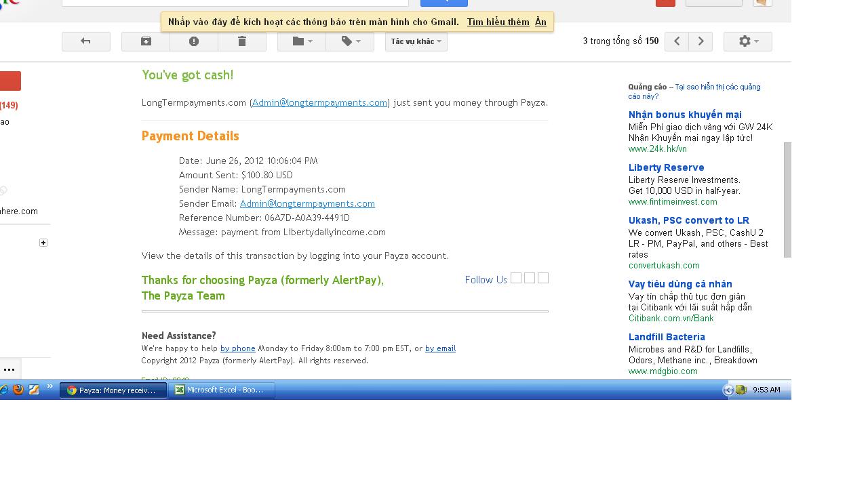Archive this email with the archive icon
Image resolution: width=868 pixels, height=488 pixels.
click(x=146, y=41)
